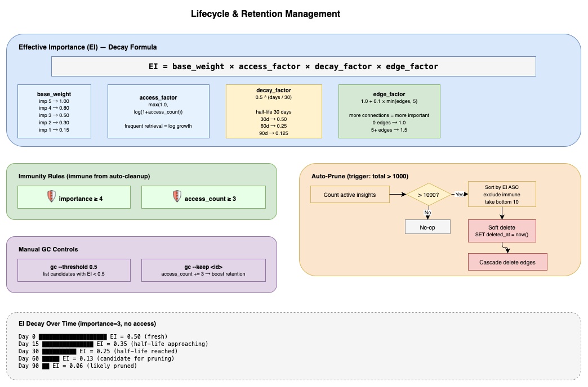This screenshot has width=588, height=387.
Task: Click the 60d → 0.25 line
Action: click(274, 126)
